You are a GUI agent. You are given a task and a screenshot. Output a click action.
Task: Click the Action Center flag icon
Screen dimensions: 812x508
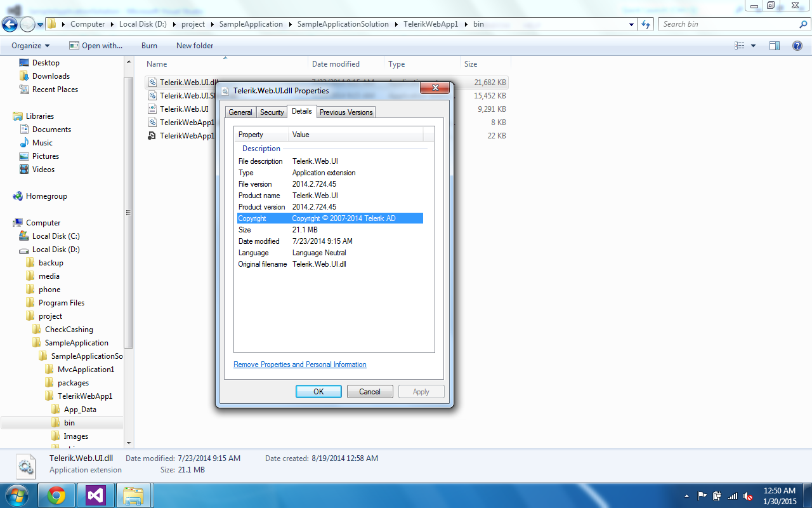[x=702, y=496]
